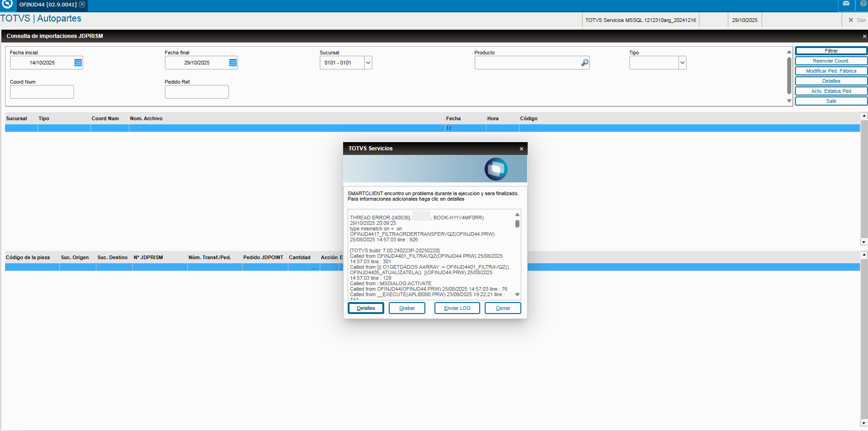Click the Tipo column header in the grid
The image size is (868, 431).
[x=44, y=118]
